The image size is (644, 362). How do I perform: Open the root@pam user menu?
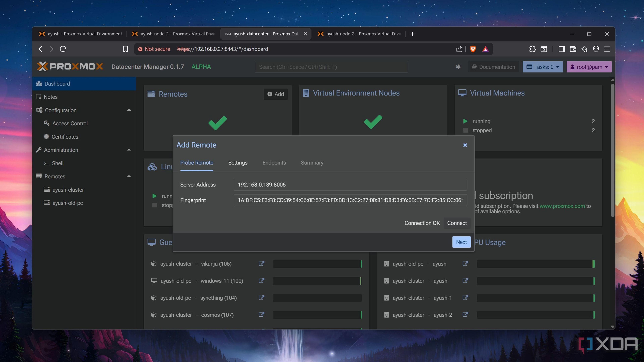pos(589,67)
